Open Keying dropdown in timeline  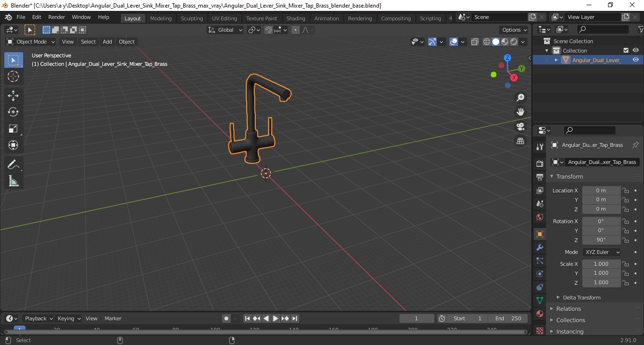point(69,318)
